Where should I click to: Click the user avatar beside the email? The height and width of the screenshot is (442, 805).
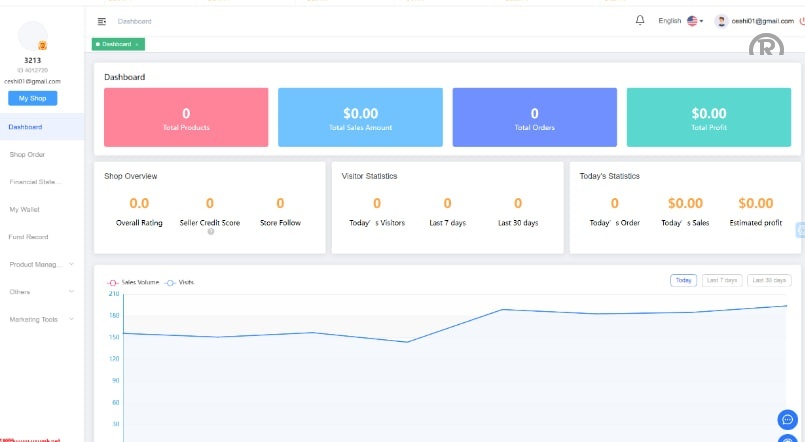(721, 21)
